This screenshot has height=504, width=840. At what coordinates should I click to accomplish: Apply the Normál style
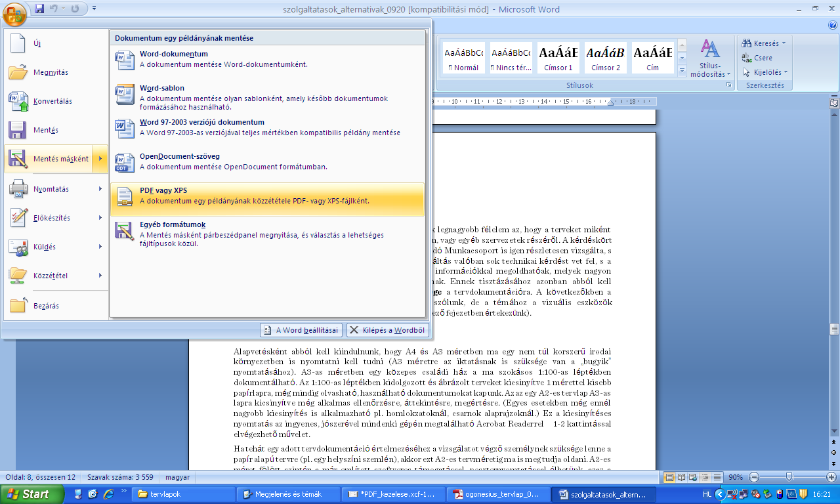(463, 58)
